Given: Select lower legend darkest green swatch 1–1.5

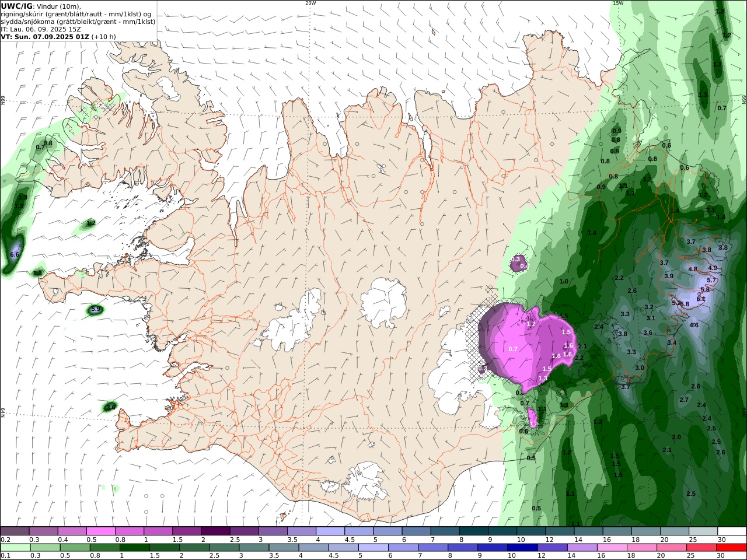Looking at the screenshot, I should [135, 548].
